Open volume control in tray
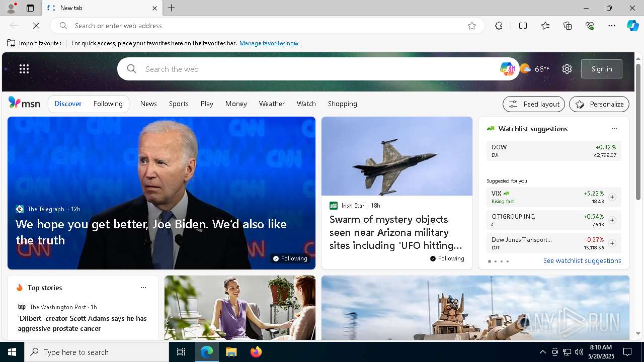 tap(579, 352)
